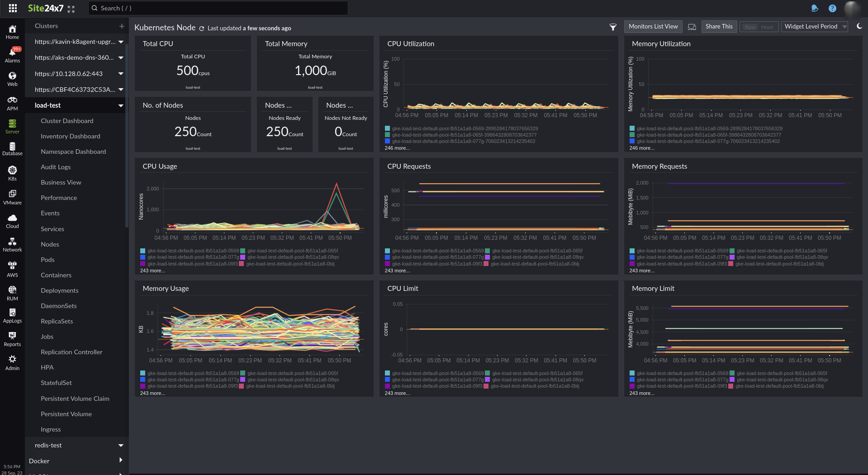The image size is (868, 475).
Task: Open the Namespace Dashboard menu item
Action: point(73,151)
